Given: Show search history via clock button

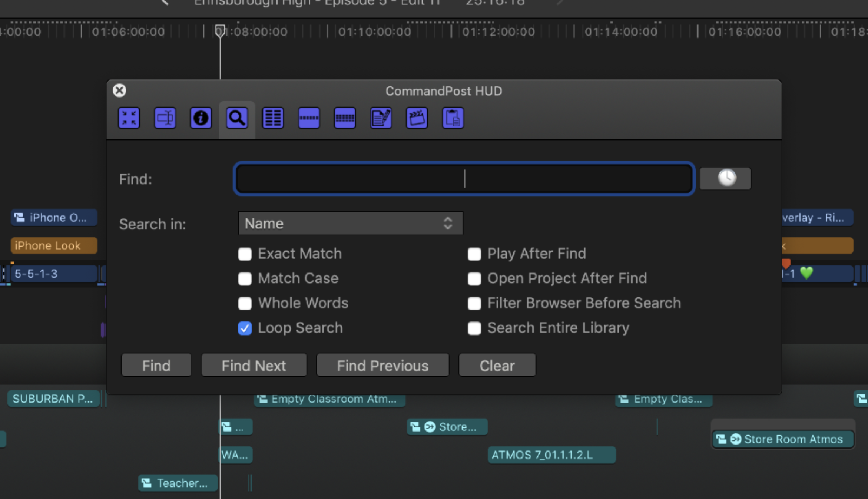Looking at the screenshot, I should (x=725, y=179).
